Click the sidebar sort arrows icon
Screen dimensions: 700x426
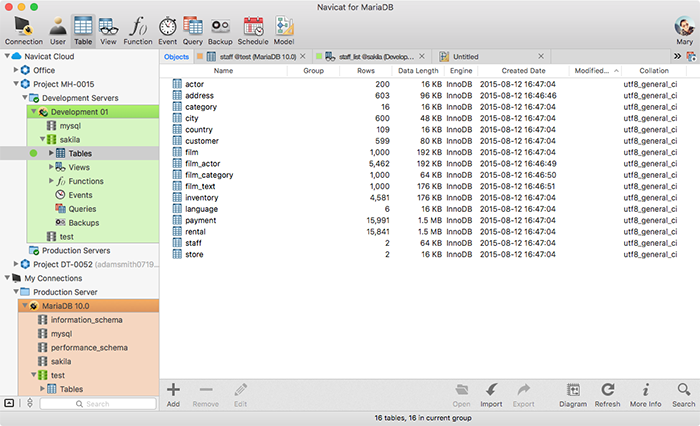click(30, 403)
